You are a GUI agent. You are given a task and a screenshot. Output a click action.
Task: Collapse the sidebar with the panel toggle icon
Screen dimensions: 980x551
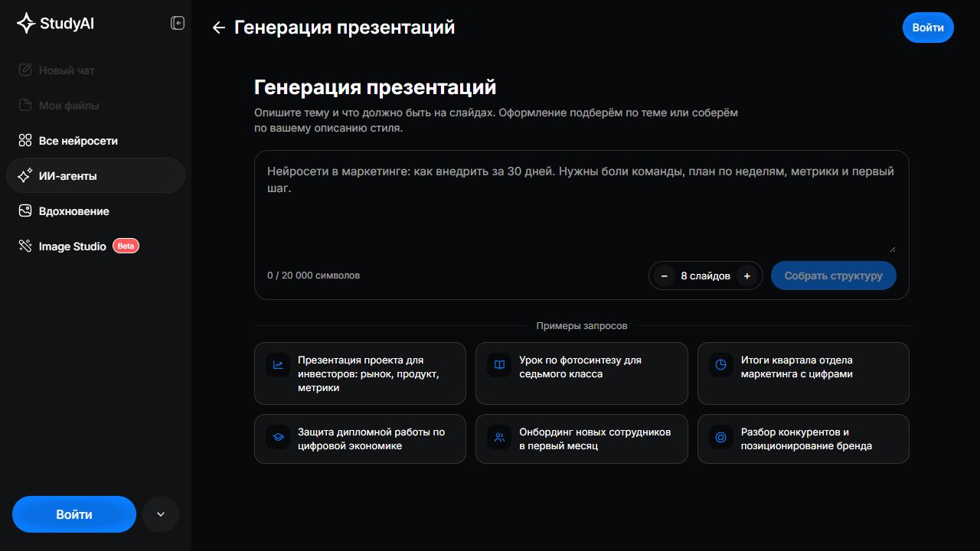pyautogui.click(x=178, y=24)
